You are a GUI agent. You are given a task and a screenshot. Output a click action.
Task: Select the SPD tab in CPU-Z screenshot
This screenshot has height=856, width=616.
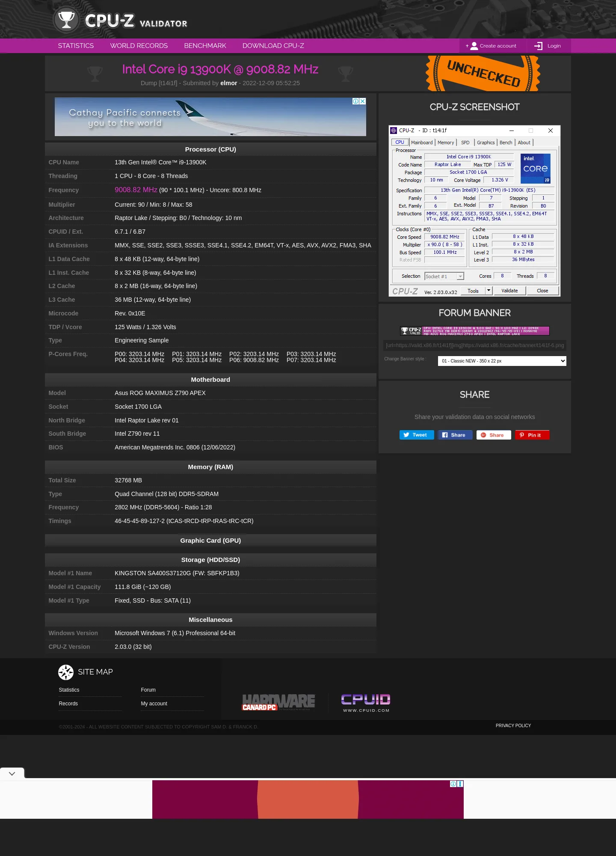click(465, 143)
